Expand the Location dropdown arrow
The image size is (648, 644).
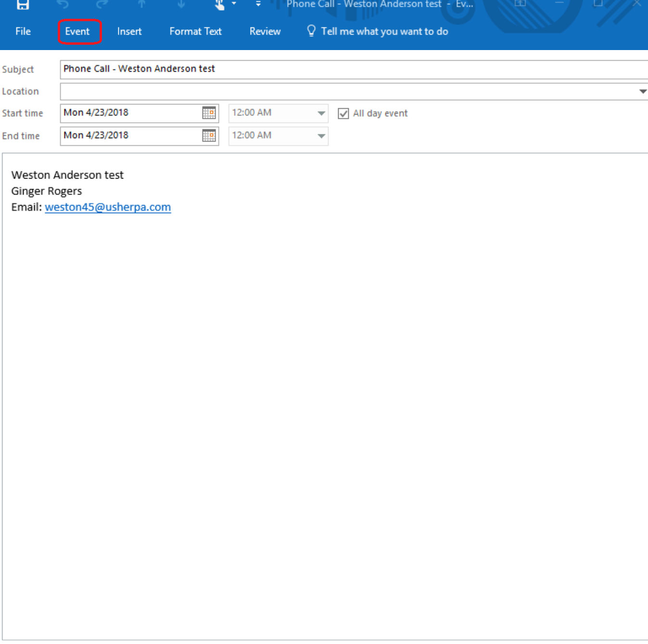point(642,91)
